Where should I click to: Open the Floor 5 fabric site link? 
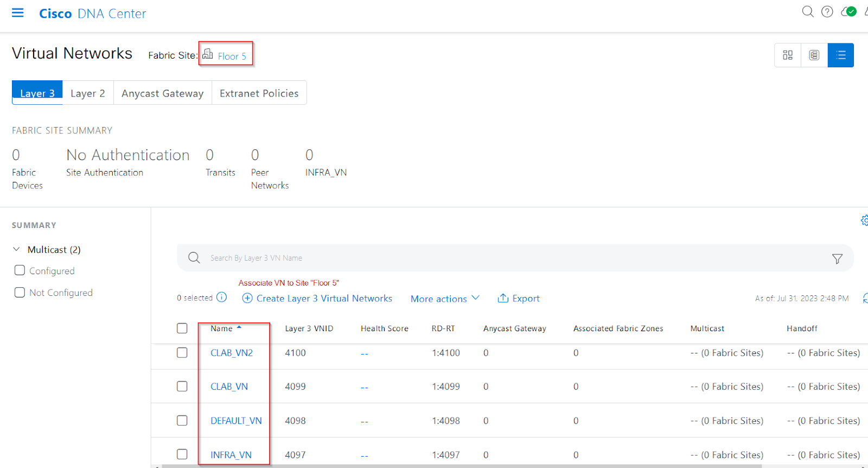pos(232,56)
